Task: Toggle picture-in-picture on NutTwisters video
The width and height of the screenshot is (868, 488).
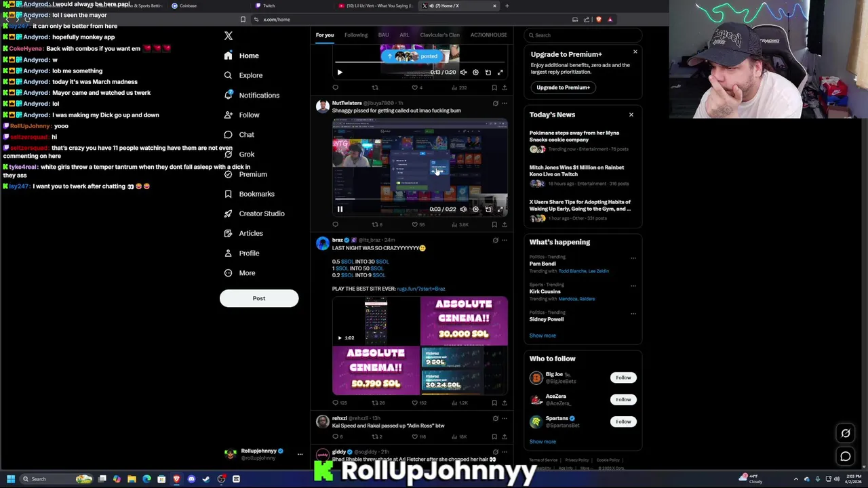Action: tap(488, 209)
